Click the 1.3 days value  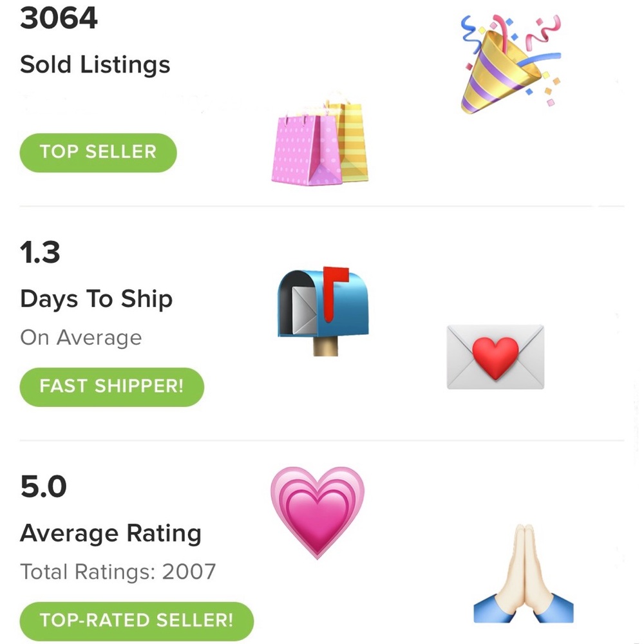(x=40, y=252)
